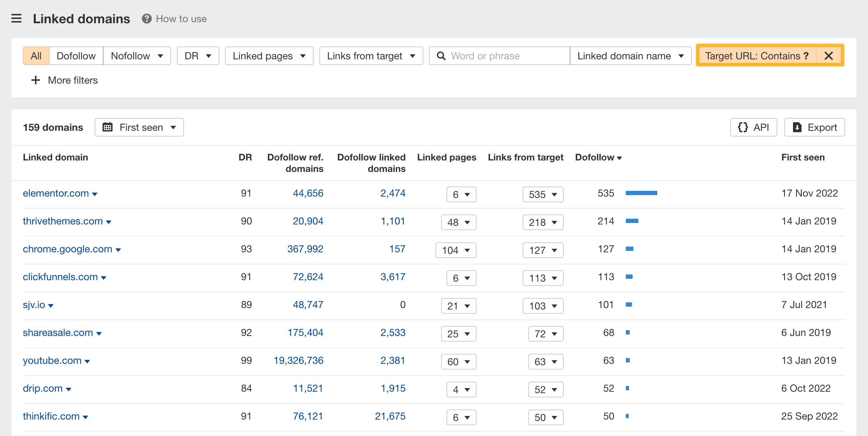The height and width of the screenshot is (436, 868).
Task: Sort by the Dofollow column header
Action: tap(598, 157)
